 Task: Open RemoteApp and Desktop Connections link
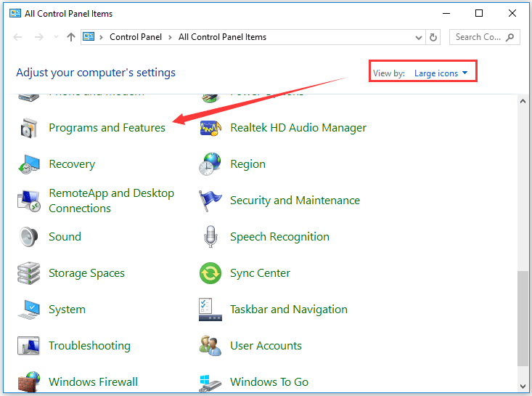111,201
